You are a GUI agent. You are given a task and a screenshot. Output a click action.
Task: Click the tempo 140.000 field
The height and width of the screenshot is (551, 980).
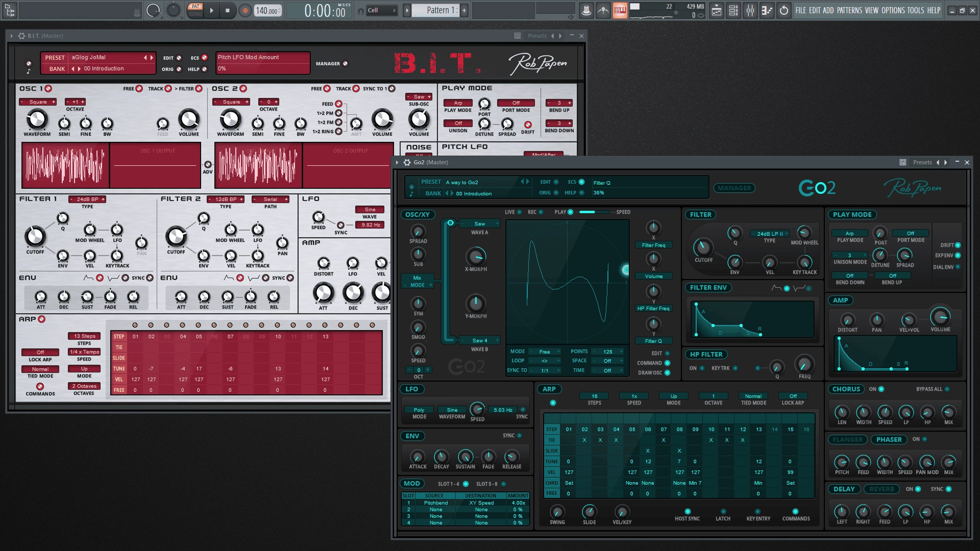coord(267,11)
